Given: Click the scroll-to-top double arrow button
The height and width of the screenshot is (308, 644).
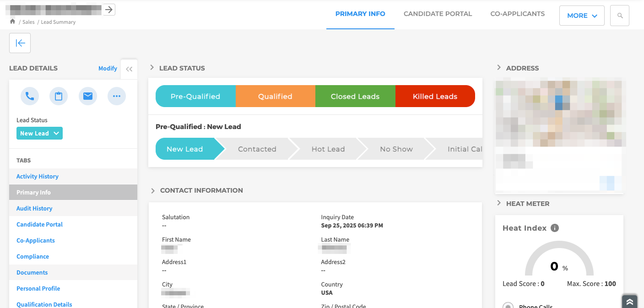Looking at the screenshot, I should pyautogui.click(x=630, y=302).
